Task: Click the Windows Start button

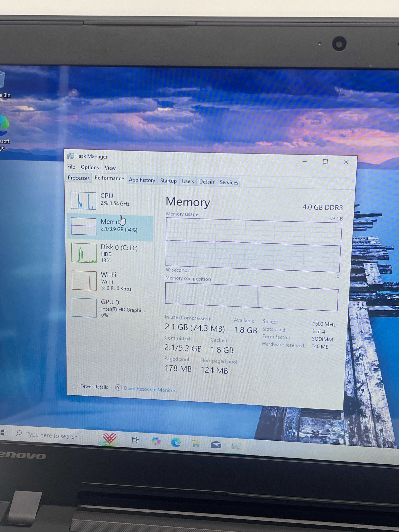Action: point(2,432)
